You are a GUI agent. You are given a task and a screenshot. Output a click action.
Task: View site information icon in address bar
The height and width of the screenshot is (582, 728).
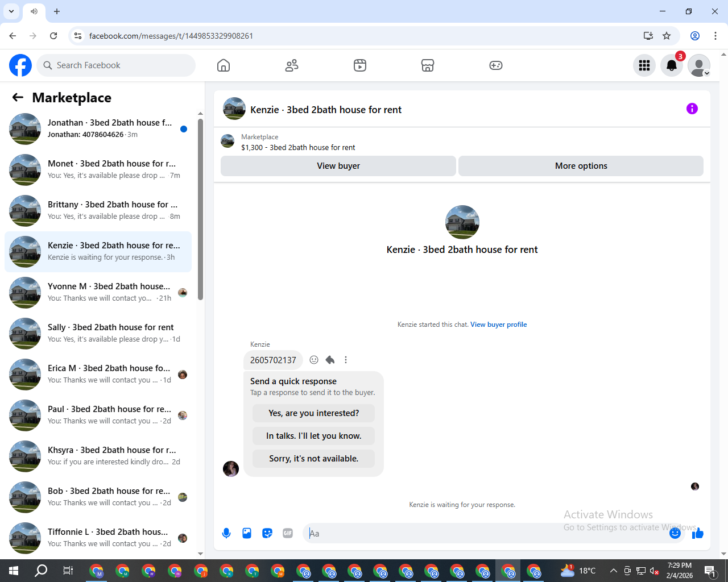[78, 36]
